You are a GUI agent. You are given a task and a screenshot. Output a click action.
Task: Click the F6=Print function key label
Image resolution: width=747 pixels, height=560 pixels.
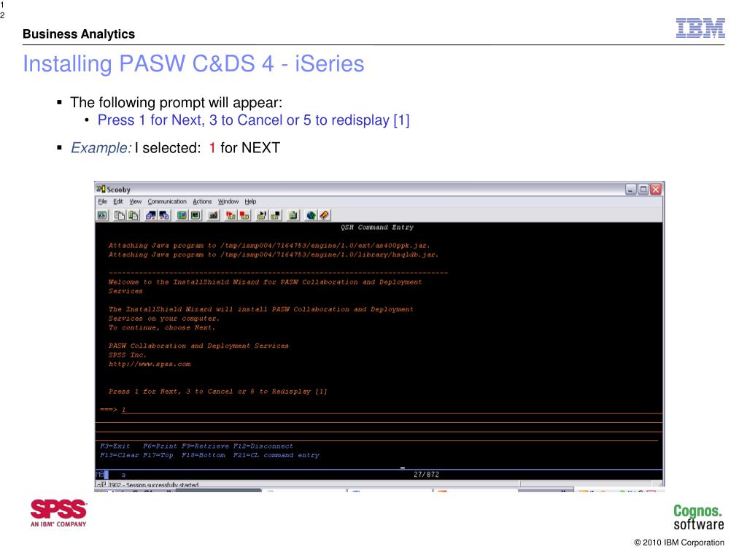tap(160, 446)
